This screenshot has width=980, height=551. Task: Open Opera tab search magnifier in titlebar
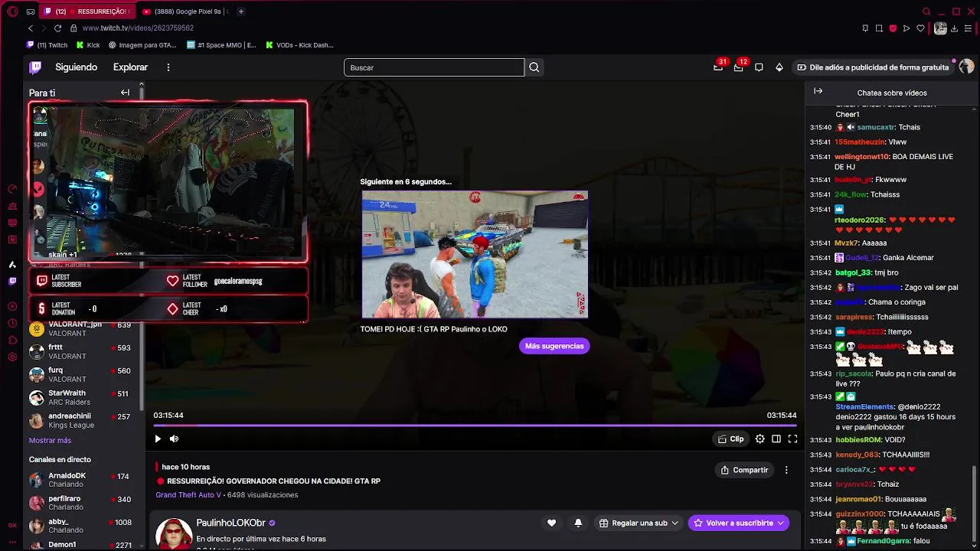tap(926, 11)
